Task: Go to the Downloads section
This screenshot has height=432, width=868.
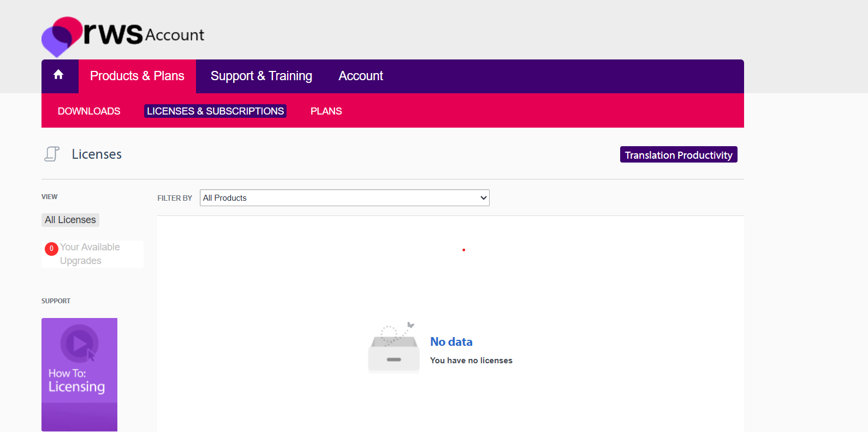Action: point(89,111)
